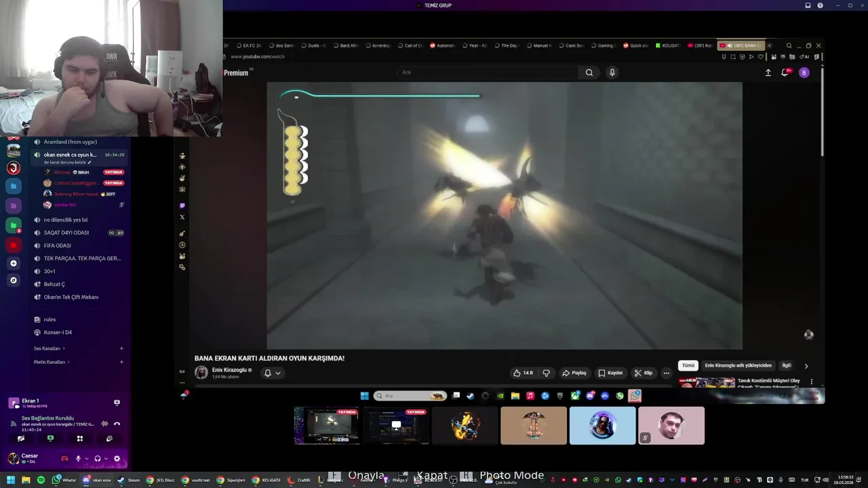Image resolution: width=868 pixels, height=488 pixels.
Task: Click Paylaş share button
Action: coord(574,373)
